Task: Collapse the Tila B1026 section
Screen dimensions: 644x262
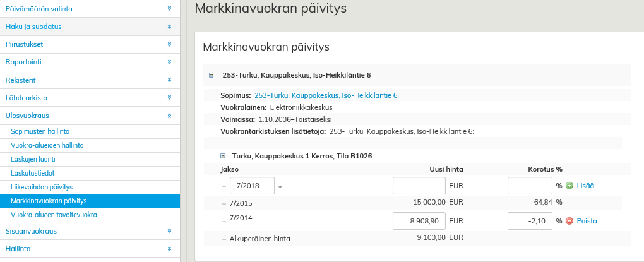Action: click(x=223, y=156)
